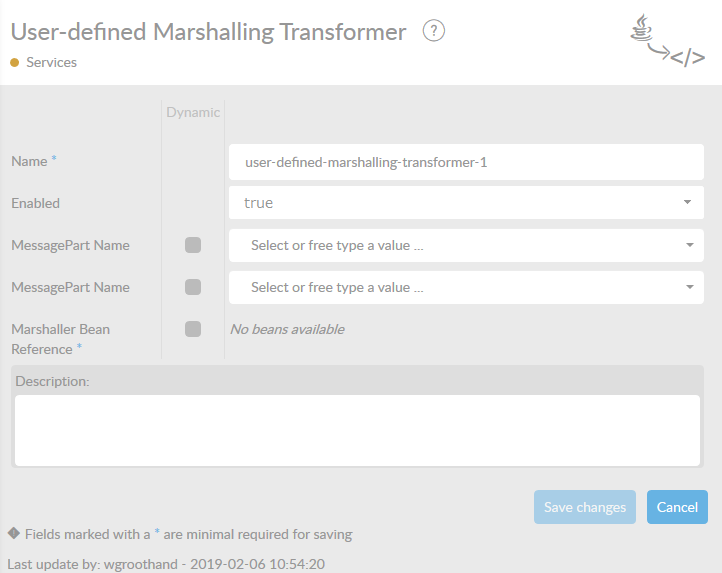
Task: Click the diamond icon in footer note
Action: (x=14, y=533)
